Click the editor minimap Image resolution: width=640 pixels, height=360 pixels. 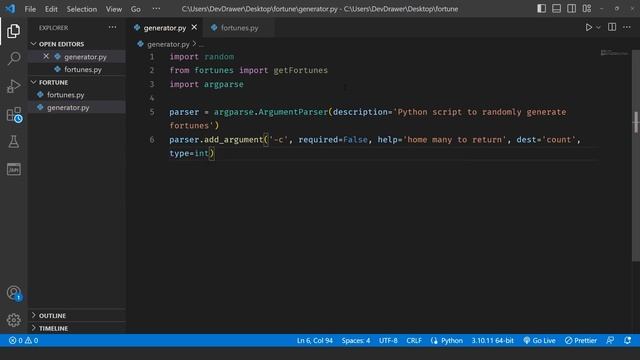(614, 53)
